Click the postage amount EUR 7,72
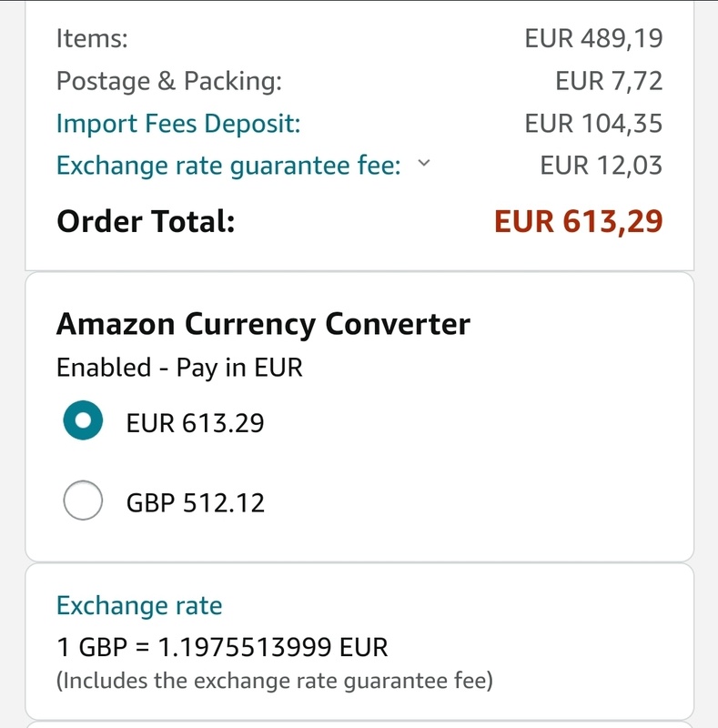The image size is (718, 728). [609, 81]
